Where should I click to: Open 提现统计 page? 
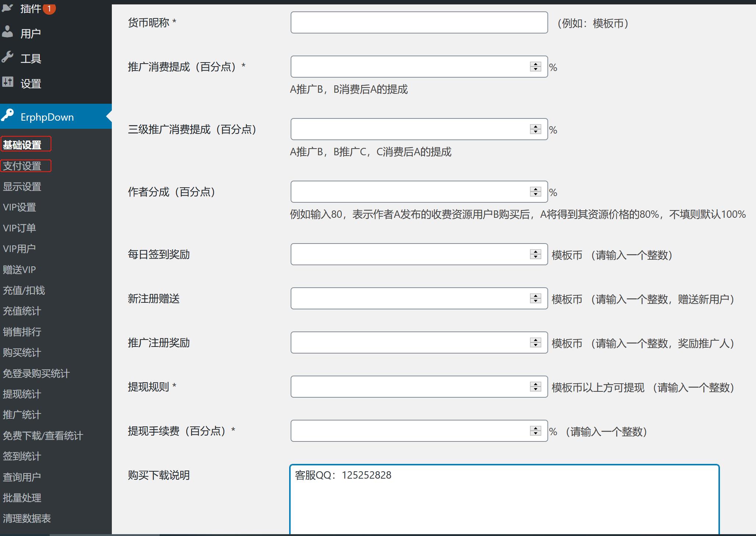(x=22, y=394)
